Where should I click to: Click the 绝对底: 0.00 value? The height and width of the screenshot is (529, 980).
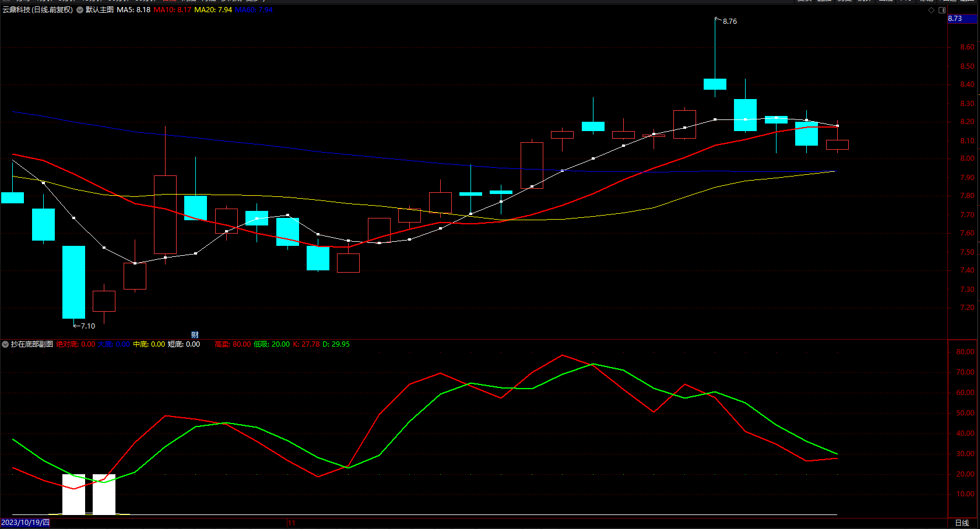(x=76, y=344)
